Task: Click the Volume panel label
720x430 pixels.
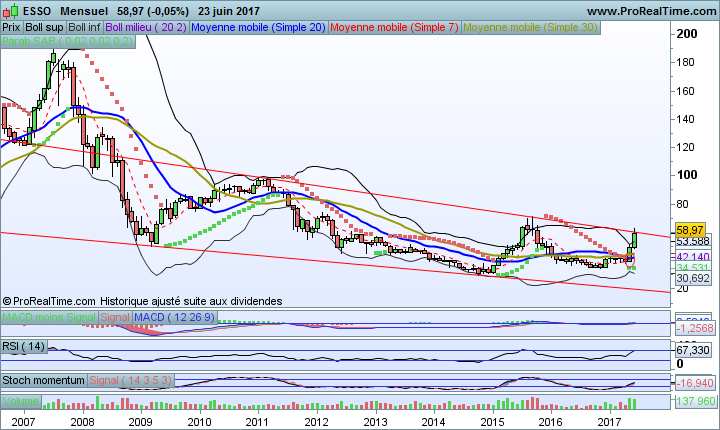Action: [x=21, y=402]
